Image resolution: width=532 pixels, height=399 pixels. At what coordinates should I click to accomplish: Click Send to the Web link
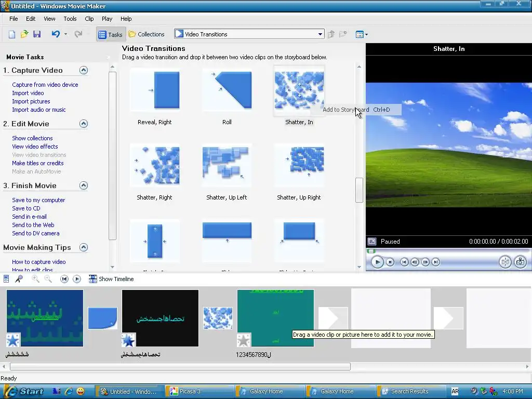(x=33, y=225)
